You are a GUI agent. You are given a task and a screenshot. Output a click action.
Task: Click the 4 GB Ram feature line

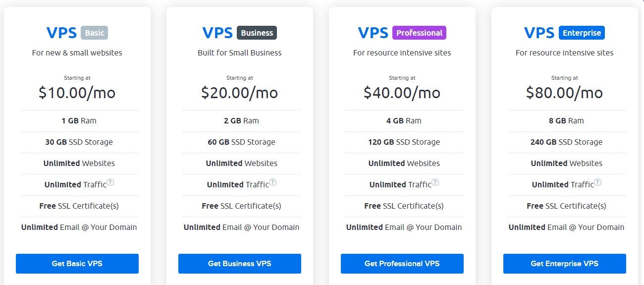(x=404, y=120)
